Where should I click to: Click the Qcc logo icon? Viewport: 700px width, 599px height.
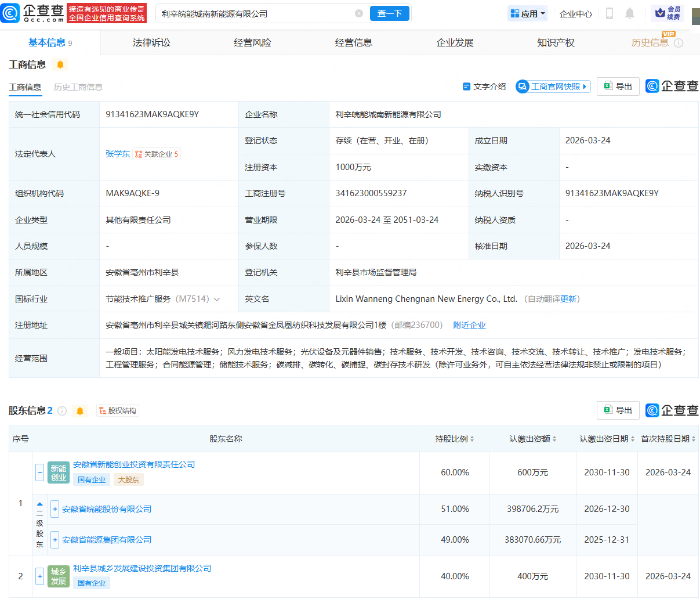[x=10, y=13]
